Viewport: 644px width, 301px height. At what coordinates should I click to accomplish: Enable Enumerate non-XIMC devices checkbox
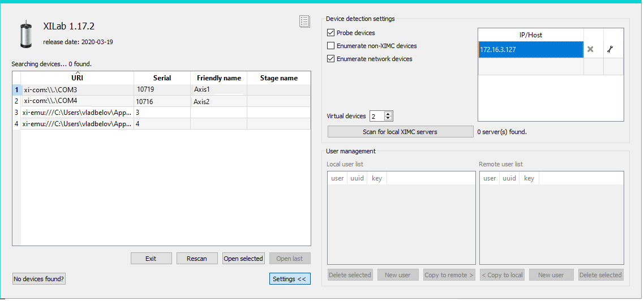click(331, 46)
